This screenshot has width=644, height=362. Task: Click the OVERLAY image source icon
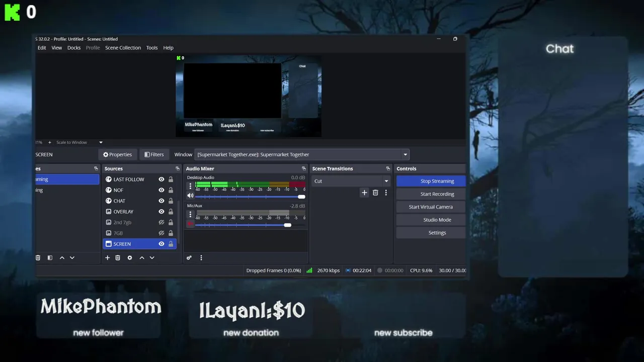point(109,212)
